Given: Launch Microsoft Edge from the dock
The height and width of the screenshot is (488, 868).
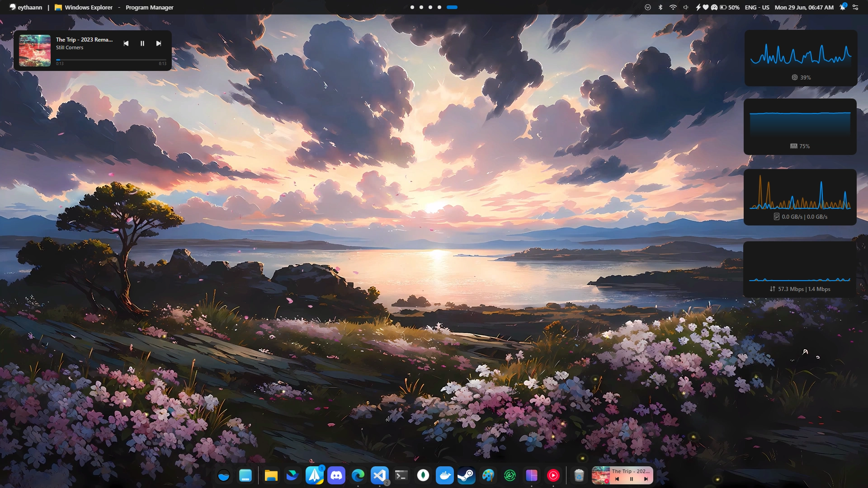Looking at the screenshot, I should (x=358, y=475).
